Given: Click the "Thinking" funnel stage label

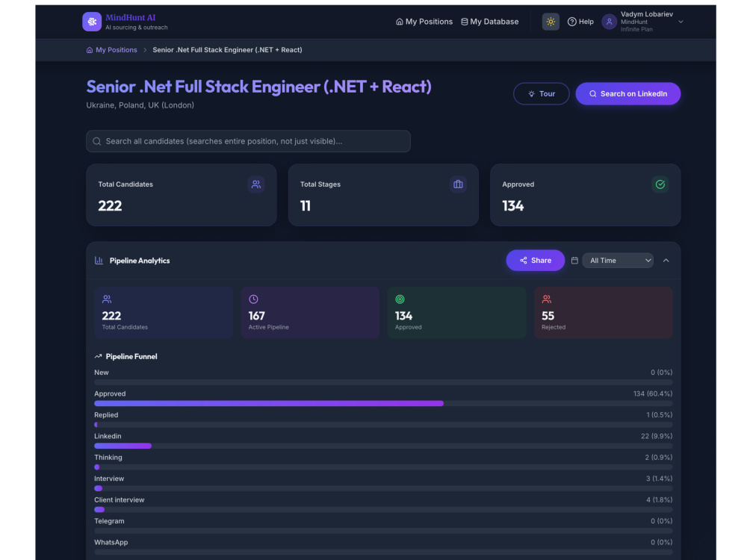Looking at the screenshot, I should point(108,457).
